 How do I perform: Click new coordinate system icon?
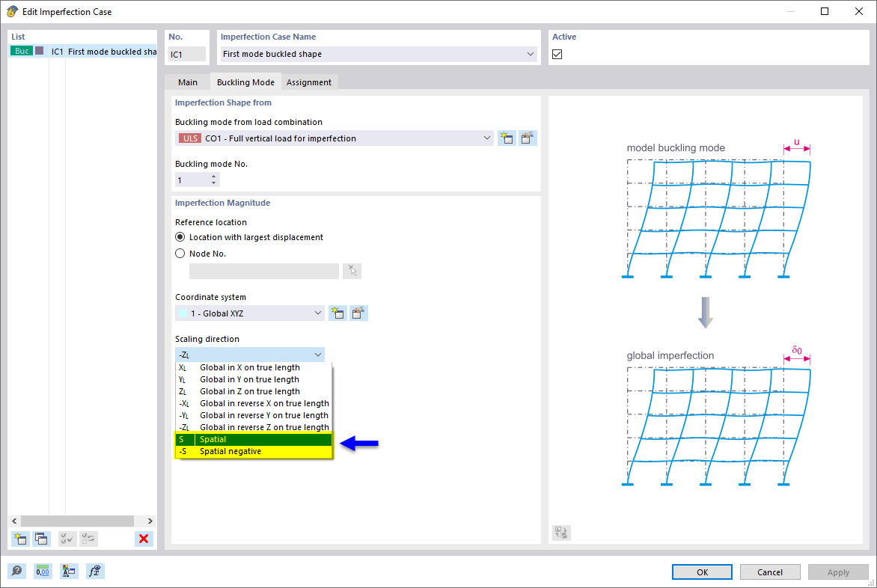coord(337,313)
